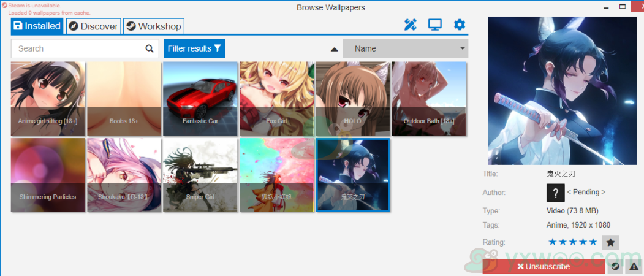
Task: Open the wallpaper editor tools icon
Action: (x=411, y=25)
